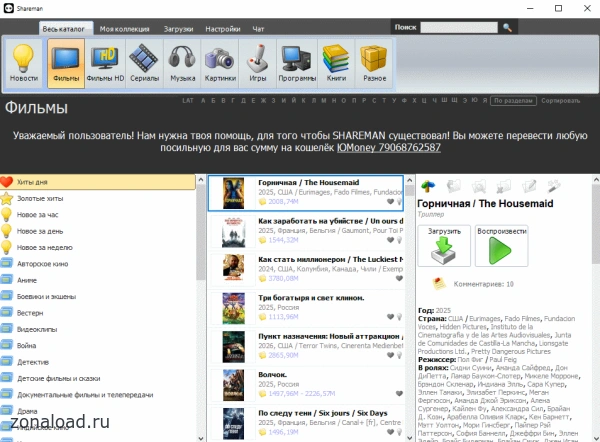Click the search magnifier icon
This screenshot has height=442, width=600.
point(507,28)
